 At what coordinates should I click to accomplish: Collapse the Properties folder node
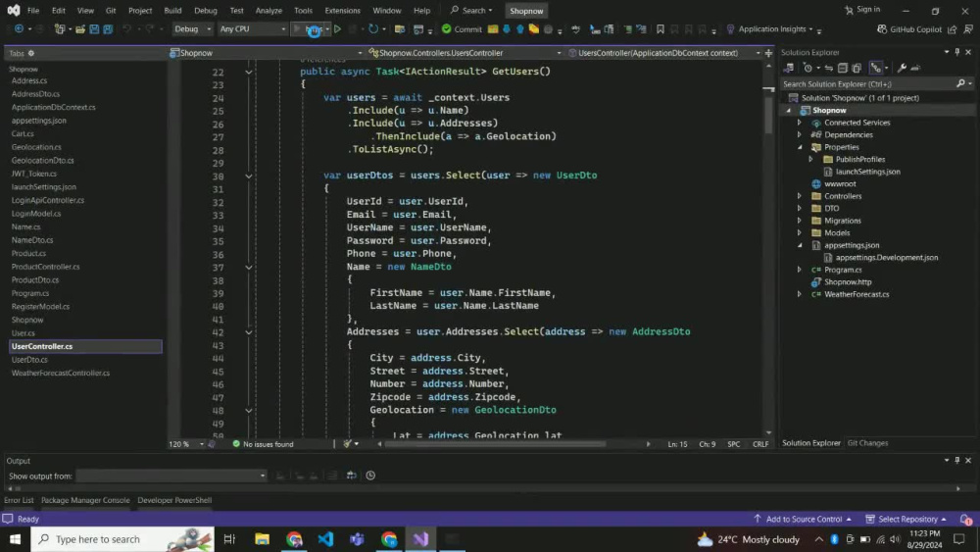800,147
